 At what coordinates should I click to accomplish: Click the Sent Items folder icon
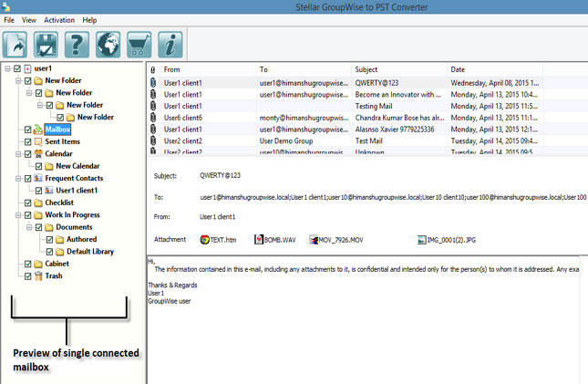pyautogui.click(x=38, y=142)
